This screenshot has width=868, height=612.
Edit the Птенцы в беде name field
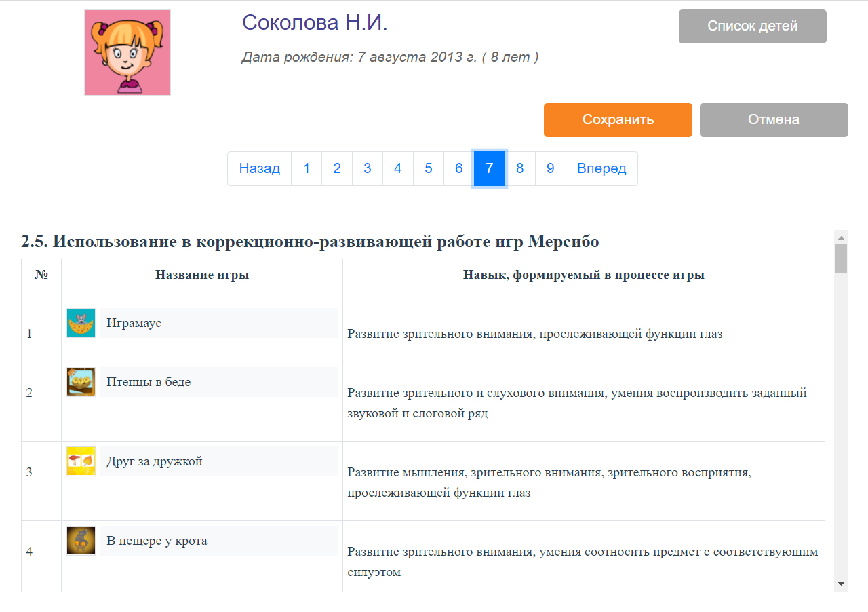218,382
